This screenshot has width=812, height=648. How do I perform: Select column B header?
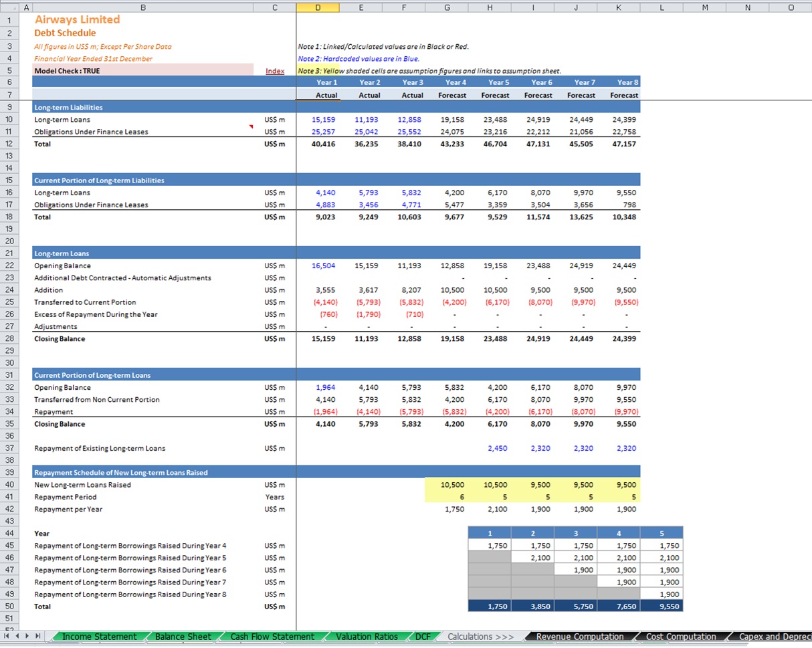142,8
